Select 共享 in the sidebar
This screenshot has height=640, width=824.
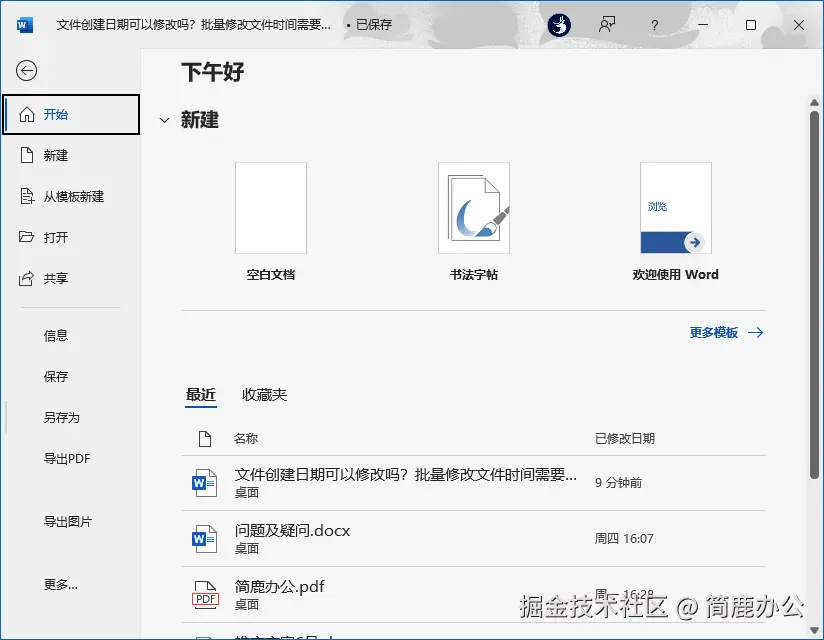71,278
